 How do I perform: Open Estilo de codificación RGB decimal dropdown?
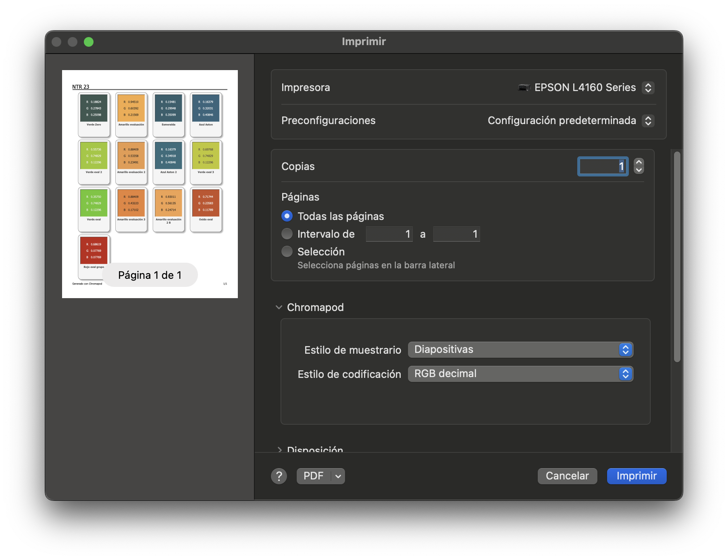[520, 374]
